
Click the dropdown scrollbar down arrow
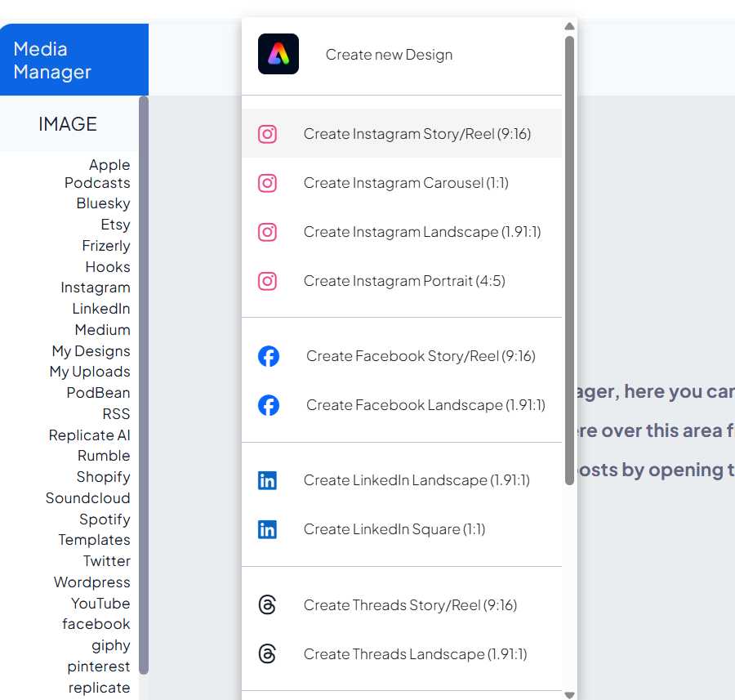569,695
